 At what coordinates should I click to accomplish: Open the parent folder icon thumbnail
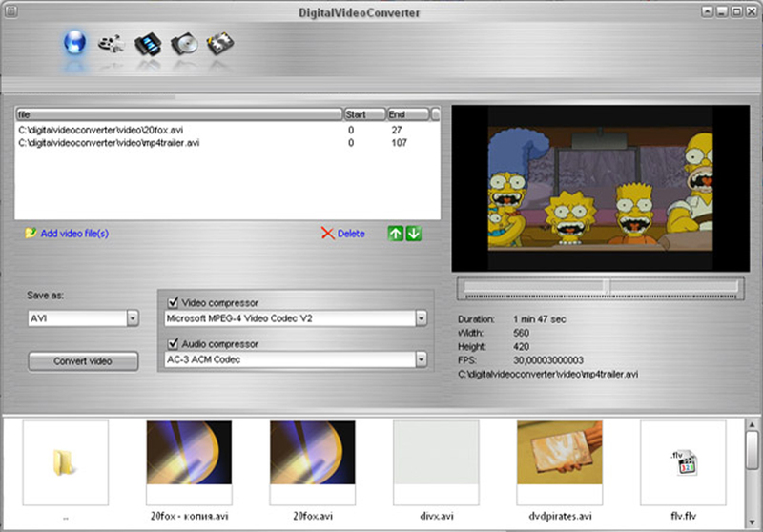tap(65, 462)
